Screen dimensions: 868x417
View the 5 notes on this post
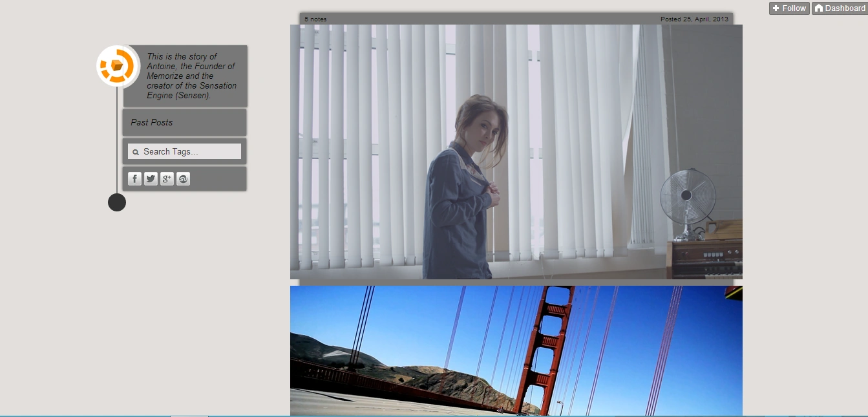(315, 19)
